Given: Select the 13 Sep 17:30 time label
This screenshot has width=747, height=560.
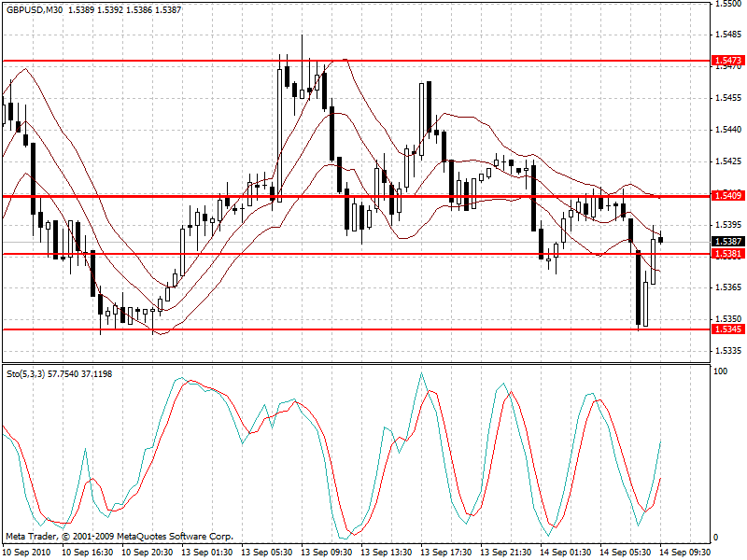Looking at the screenshot, I should point(445,553).
